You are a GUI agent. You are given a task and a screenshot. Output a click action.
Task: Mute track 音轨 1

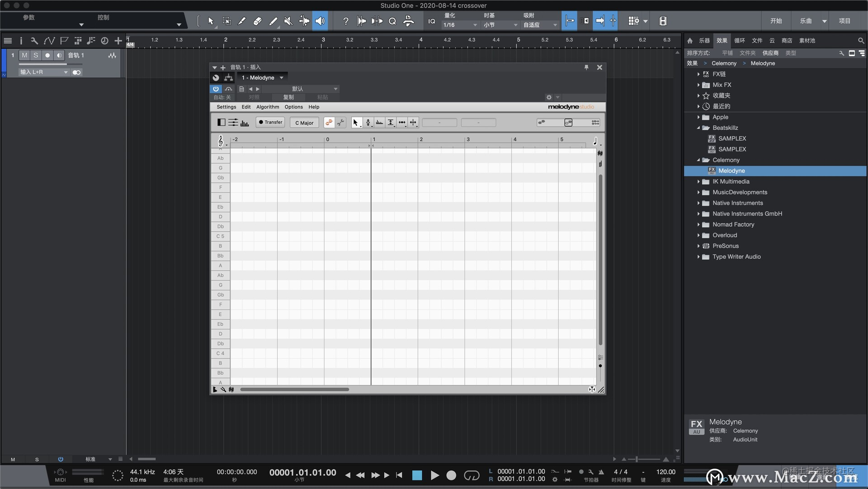pyautogui.click(x=24, y=55)
